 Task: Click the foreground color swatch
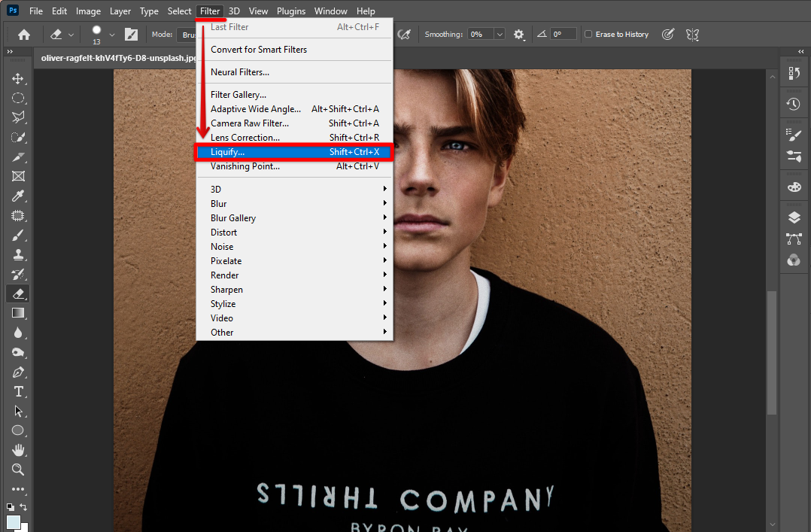(x=14, y=521)
